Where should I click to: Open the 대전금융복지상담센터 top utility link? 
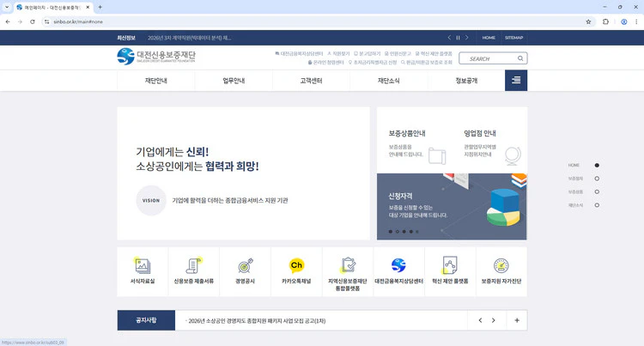pos(299,54)
